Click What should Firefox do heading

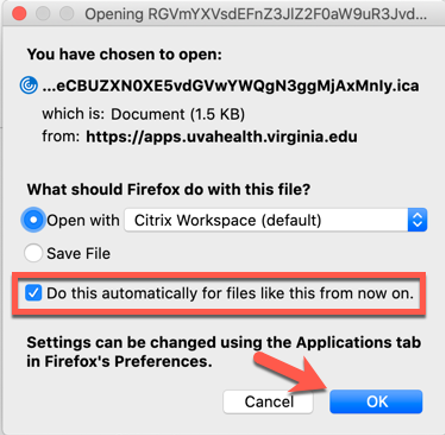pos(169,189)
